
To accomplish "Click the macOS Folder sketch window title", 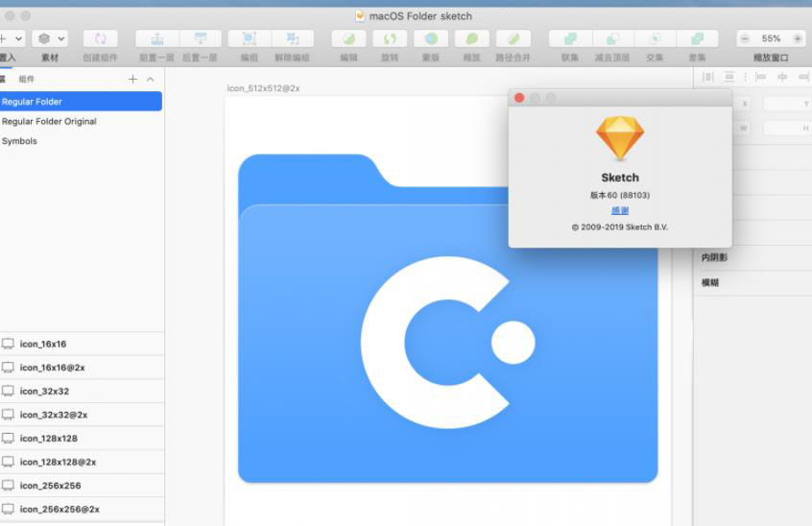I will click(420, 16).
